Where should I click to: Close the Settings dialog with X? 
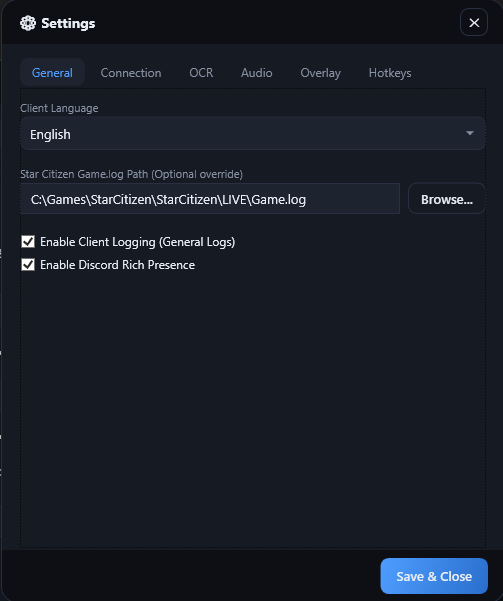coord(474,23)
